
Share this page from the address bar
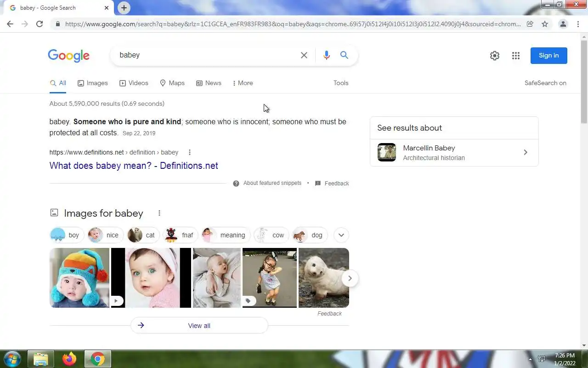pos(530,24)
